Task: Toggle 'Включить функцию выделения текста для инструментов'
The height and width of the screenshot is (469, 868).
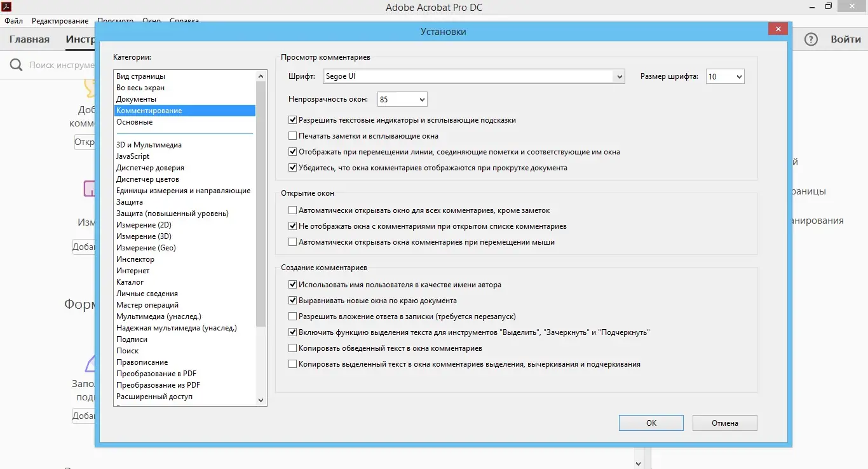Action: click(293, 332)
